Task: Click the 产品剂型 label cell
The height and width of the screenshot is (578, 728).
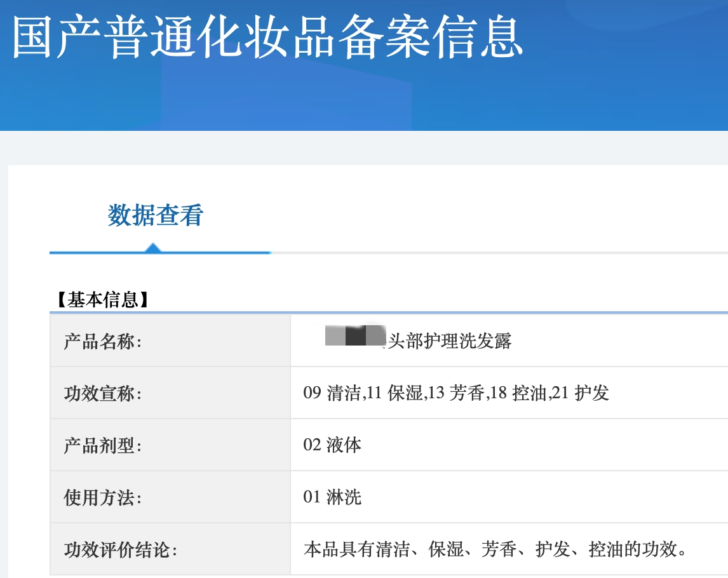Action: pos(103,445)
